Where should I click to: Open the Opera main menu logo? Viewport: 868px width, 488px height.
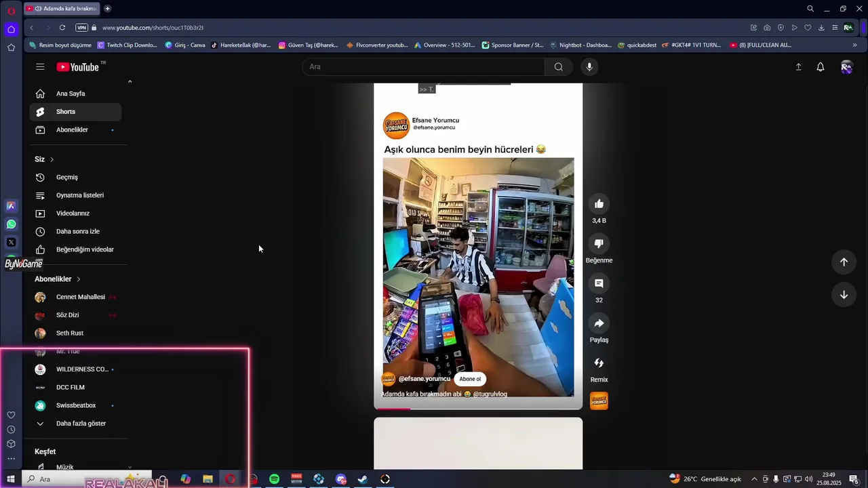click(x=11, y=11)
